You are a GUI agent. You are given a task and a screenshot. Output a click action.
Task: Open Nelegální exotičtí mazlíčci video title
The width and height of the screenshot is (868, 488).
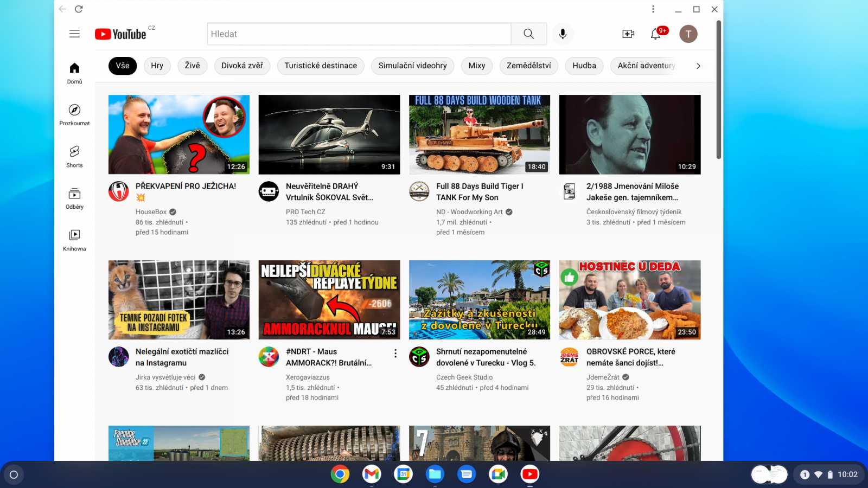pyautogui.click(x=182, y=357)
